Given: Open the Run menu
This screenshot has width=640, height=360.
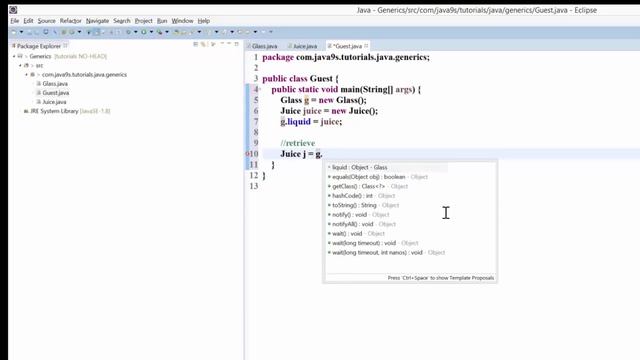Looking at the screenshot, I should click(x=162, y=21).
